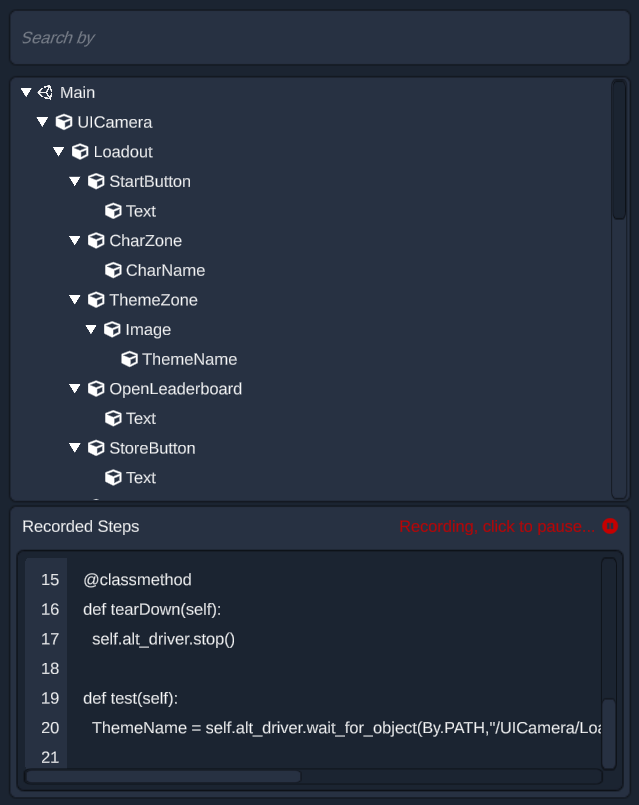Focus the Search by input field
Screen dimensions: 639x805
[319, 38]
